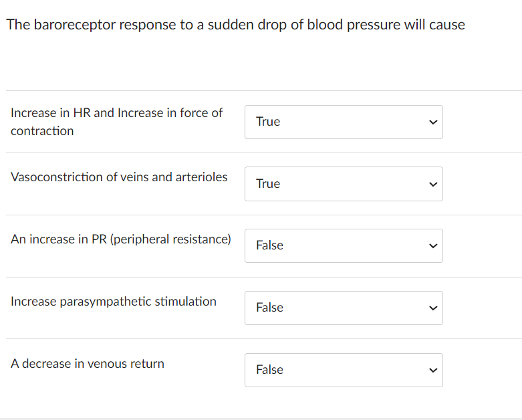The height and width of the screenshot is (420, 522).
Task: Open the dropdown for Increase in HR statement
Action: 344,122
